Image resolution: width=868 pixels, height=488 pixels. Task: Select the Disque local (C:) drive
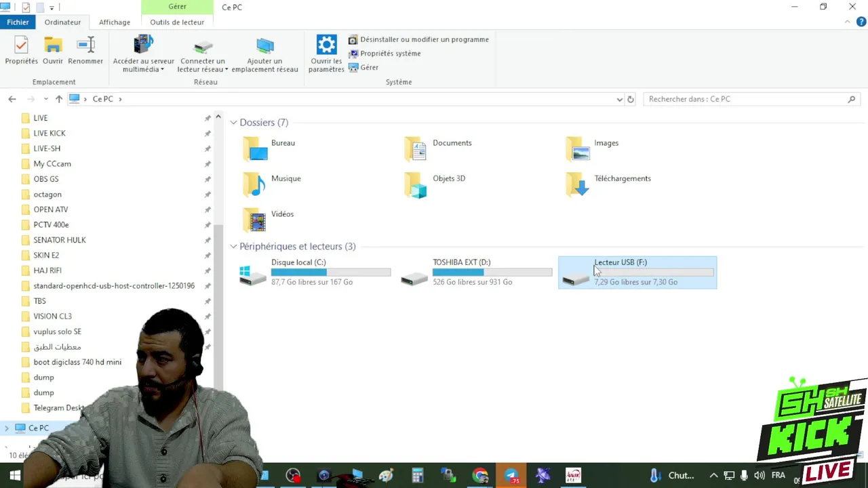pyautogui.click(x=315, y=272)
